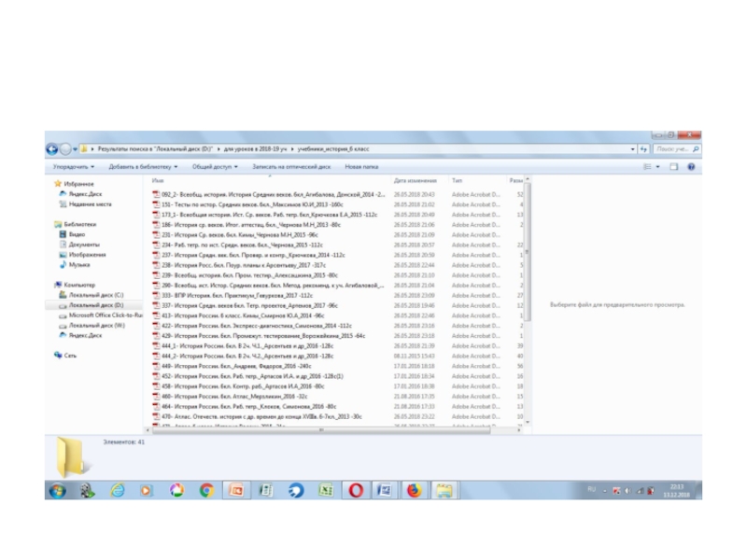Select file '470- Атлас. Отечеств. история'
This screenshot has height=560, width=747.
261,416
